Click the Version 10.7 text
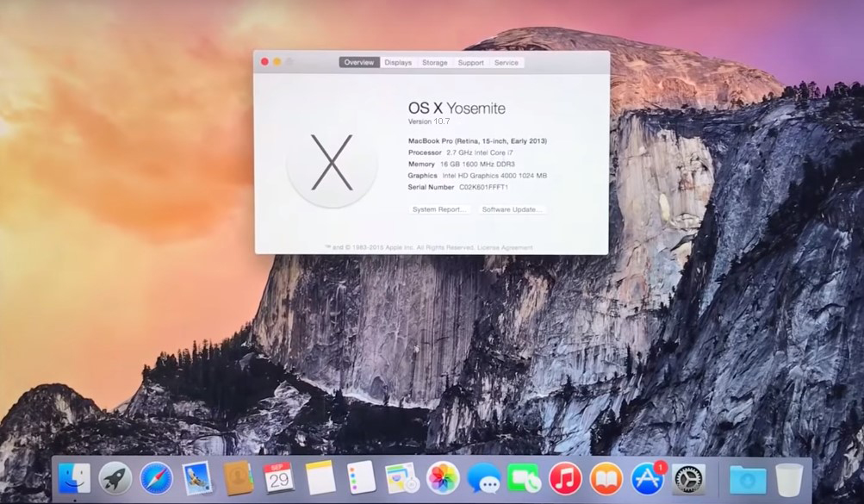864x504 pixels. pyautogui.click(x=429, y=121)
